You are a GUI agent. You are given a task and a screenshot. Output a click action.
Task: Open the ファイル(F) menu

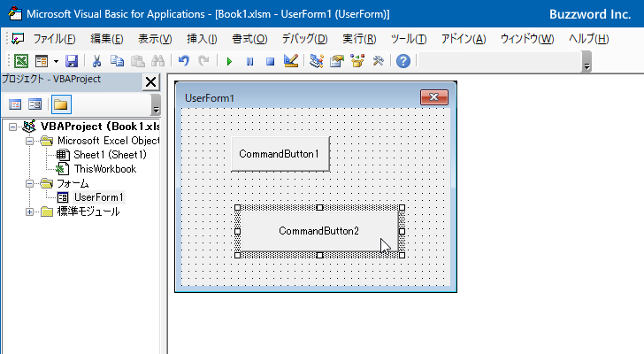54,39
